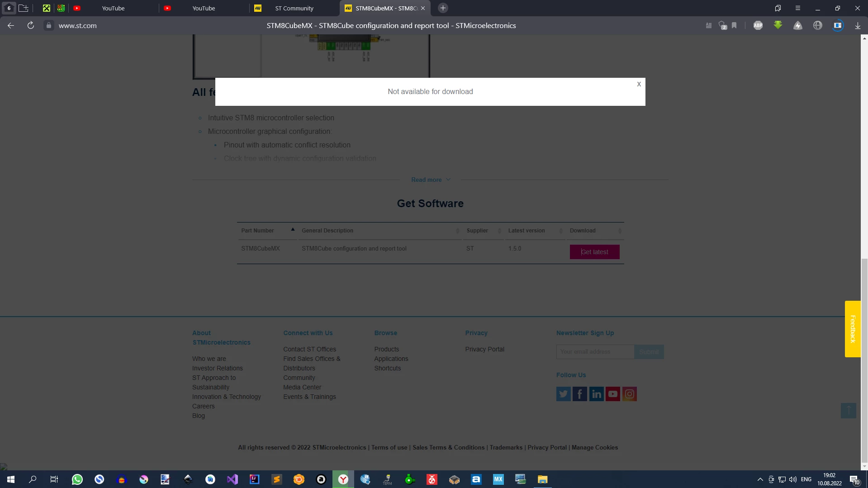
Task: Close the STM8CubeMX browser tab
Action: [x=423, y=8]
